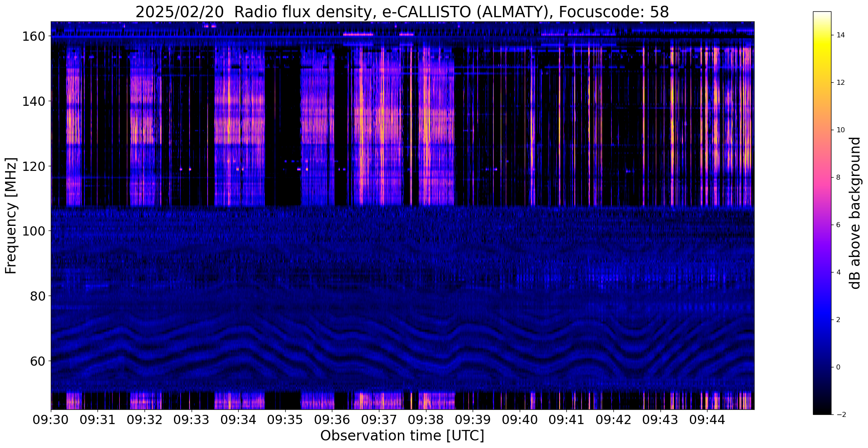868x448 pixels.
Task: Click the 09:40 time tick label
Action: click(x=520, y=419)
